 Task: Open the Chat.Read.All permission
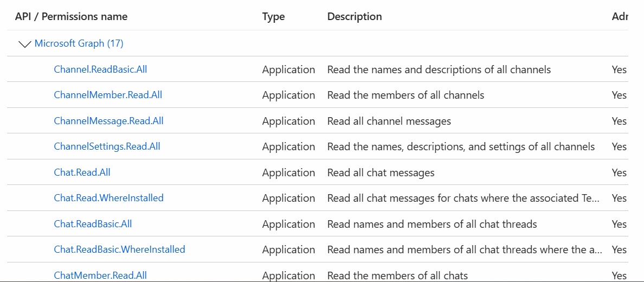[x=82, y=172]
